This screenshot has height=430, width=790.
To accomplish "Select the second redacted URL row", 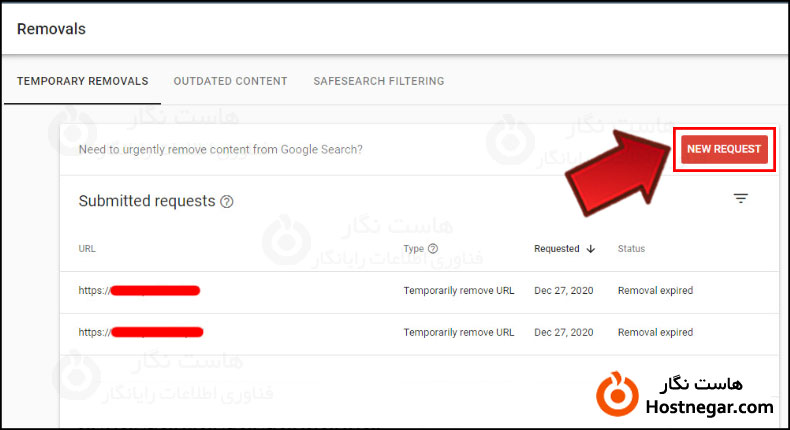I will pyautogui.click(x=141, y=332).
